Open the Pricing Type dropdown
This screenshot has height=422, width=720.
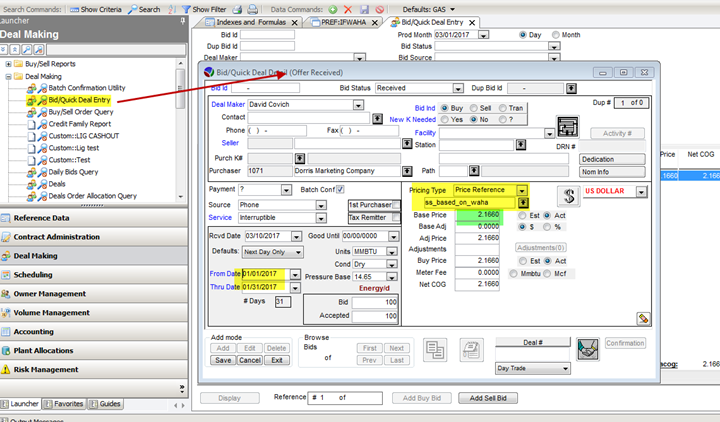click(524, 189)
